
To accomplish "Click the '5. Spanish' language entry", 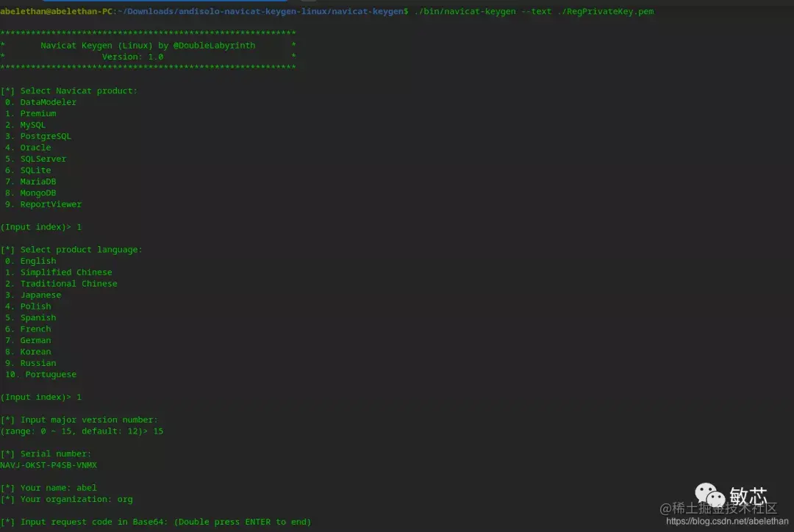I will 31,317.
